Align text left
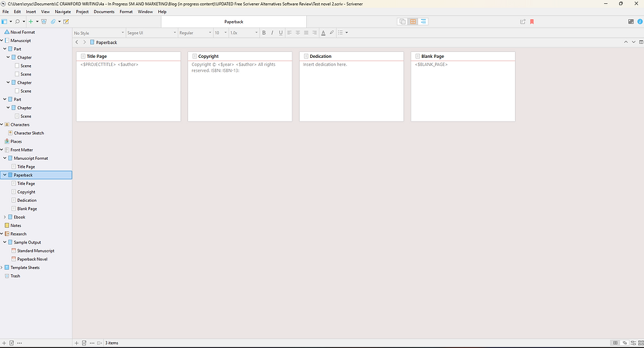 point(289,32)
